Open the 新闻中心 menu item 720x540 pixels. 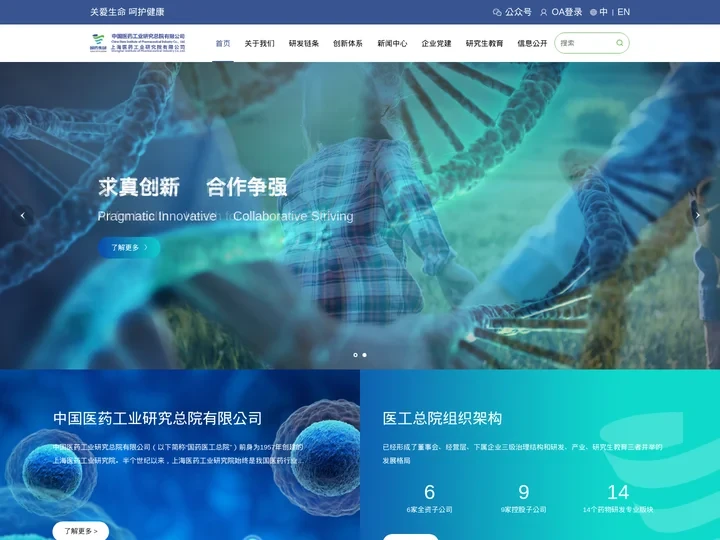pyautogui.click(x=392, y=43)
